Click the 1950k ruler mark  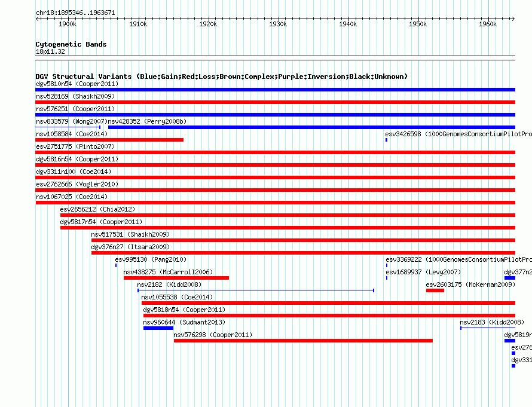tap(418, 24)
